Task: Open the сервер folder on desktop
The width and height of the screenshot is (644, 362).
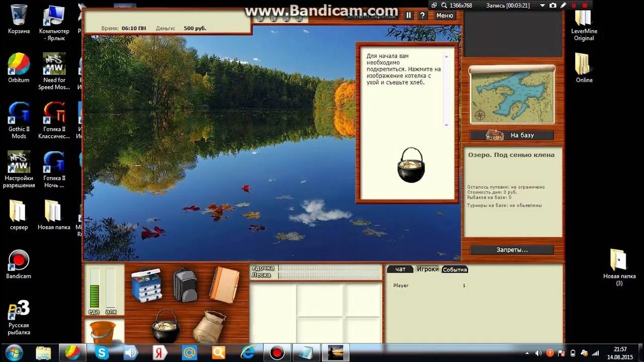Action: tap(19, 215)
